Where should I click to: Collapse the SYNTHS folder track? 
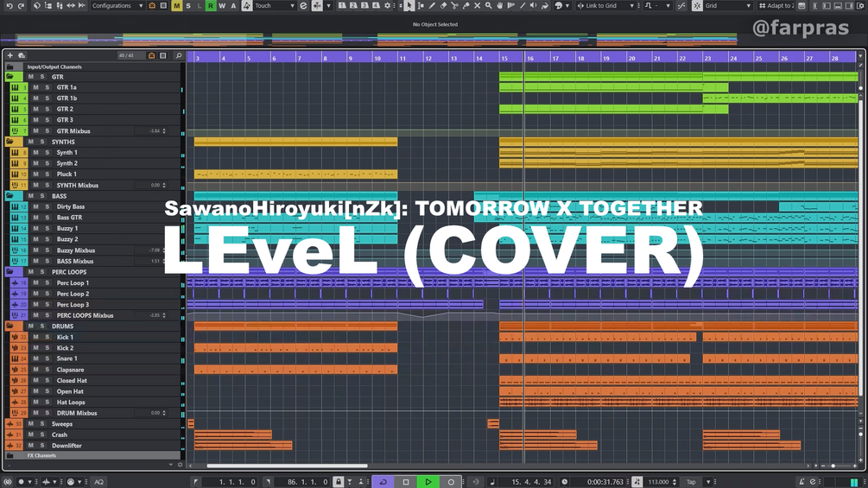tap(10, 142)
